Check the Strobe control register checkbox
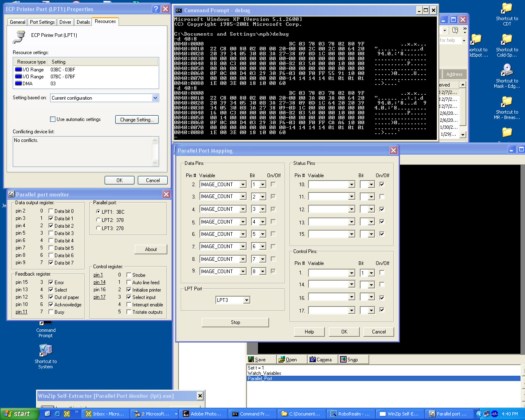 point(129,275)
